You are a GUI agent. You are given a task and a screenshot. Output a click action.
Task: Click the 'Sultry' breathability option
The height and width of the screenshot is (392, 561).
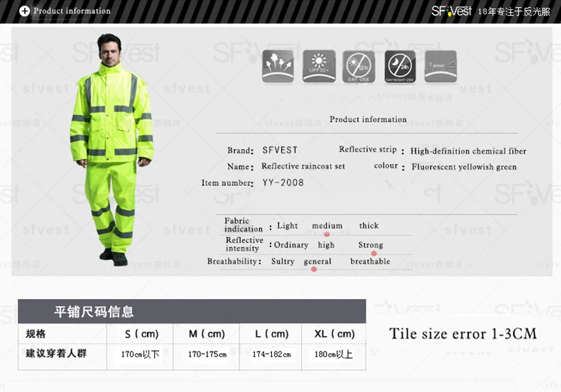[x=283, y=261]
